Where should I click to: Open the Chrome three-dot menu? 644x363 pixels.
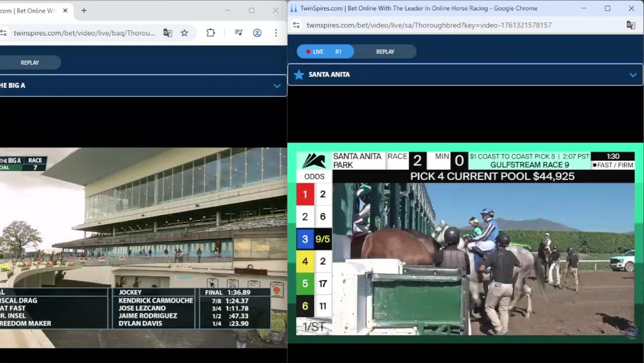click(276, 33)
